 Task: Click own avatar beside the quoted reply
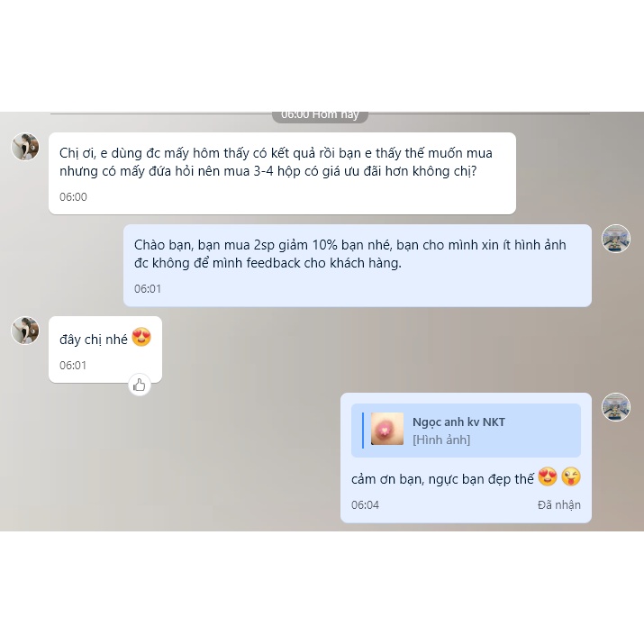(616, 407)
